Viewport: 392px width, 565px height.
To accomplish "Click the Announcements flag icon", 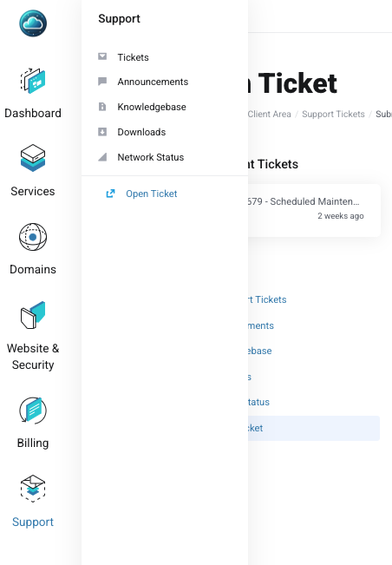I will tap(102, 82).
